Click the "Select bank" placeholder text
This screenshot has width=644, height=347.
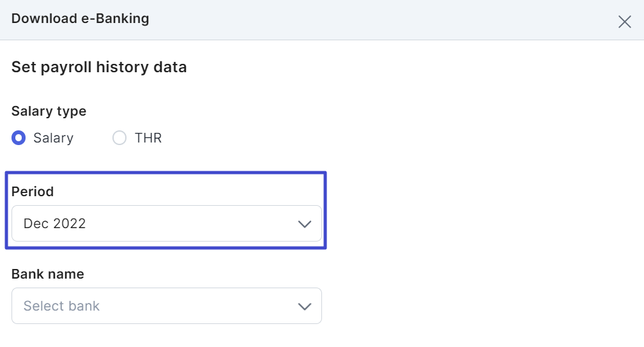point(61,306)
